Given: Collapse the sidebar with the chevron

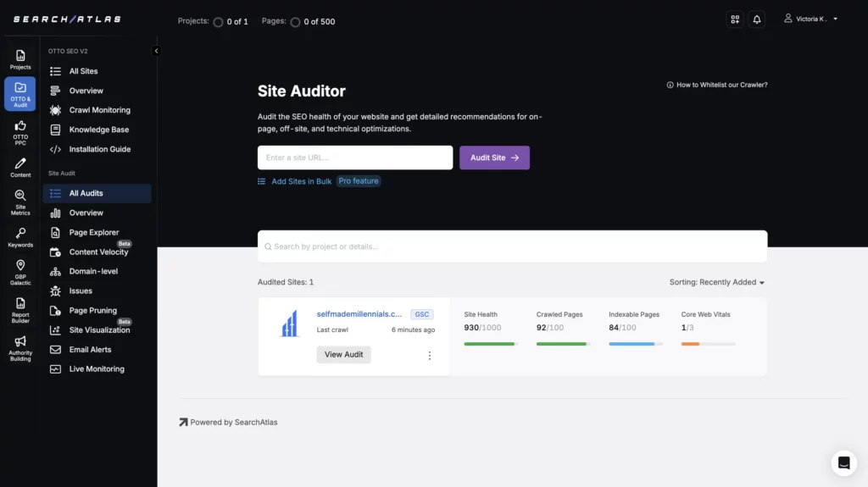Looking at the screenshot, I should pos(156,51).
